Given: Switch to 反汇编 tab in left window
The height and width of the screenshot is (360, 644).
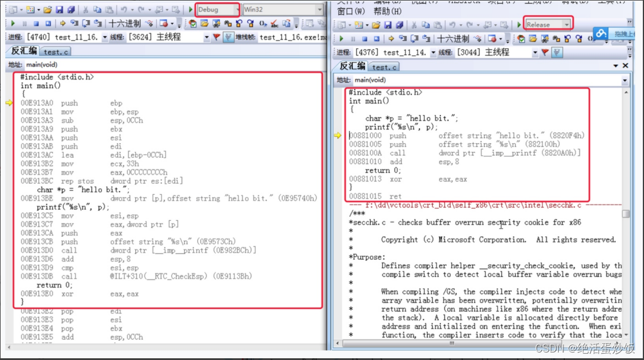Looking at the screenshot, I should (x=24, y=51).
